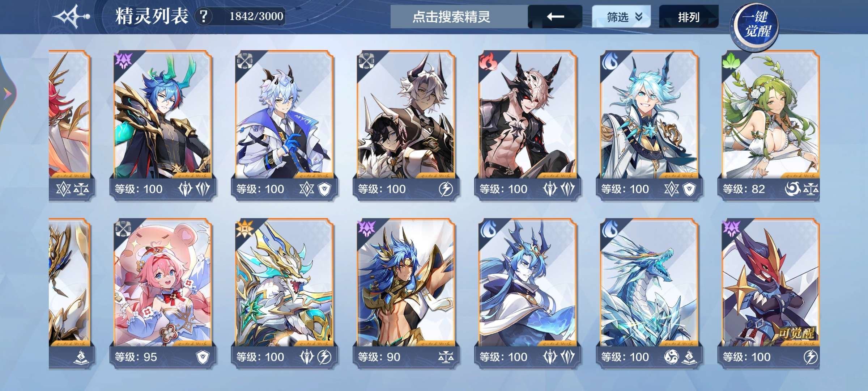Click the shield trait icon on level 95 card
The image size is (868, 391).
203,357
